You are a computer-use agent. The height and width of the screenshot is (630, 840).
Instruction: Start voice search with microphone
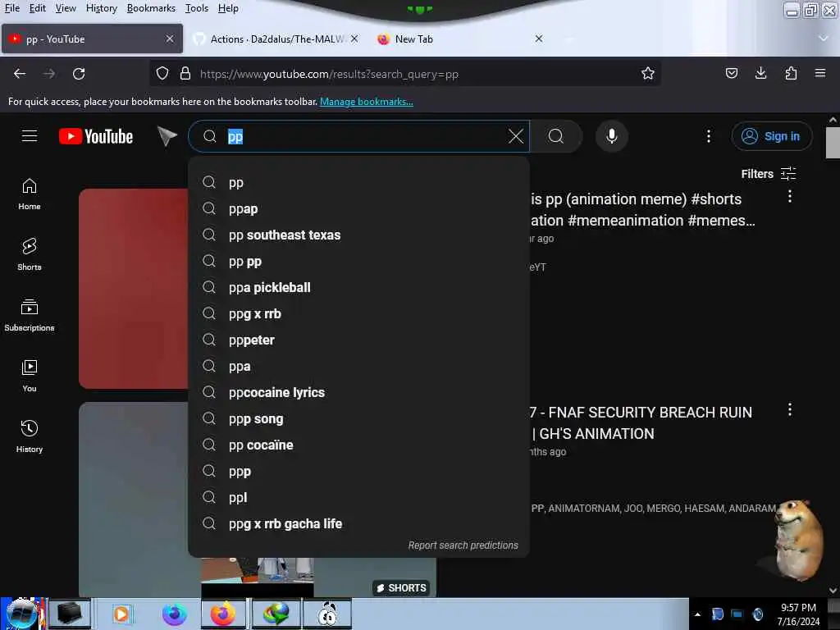[612, 137]
